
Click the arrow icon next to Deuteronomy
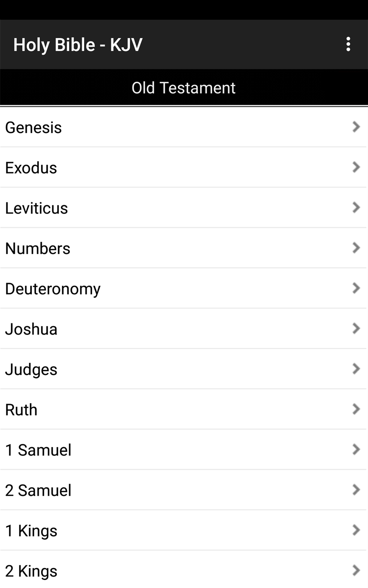356,288
